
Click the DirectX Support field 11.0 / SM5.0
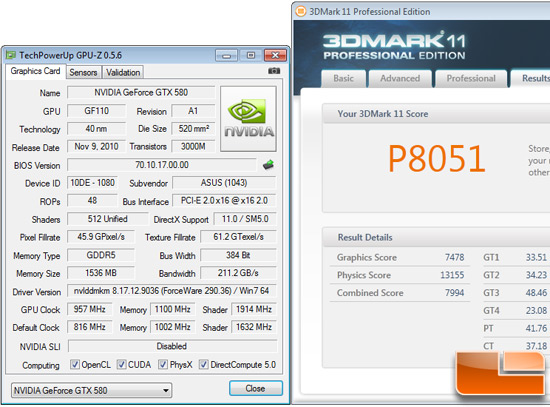245,219
